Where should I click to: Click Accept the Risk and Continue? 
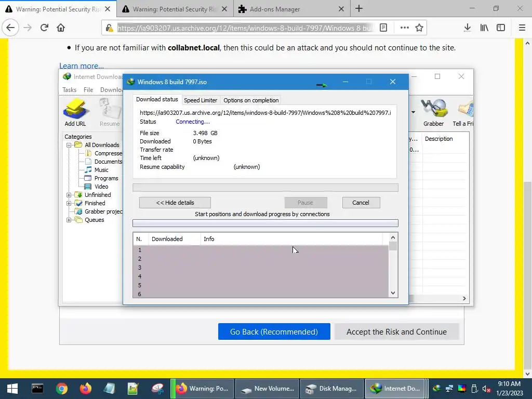[396, 331]
